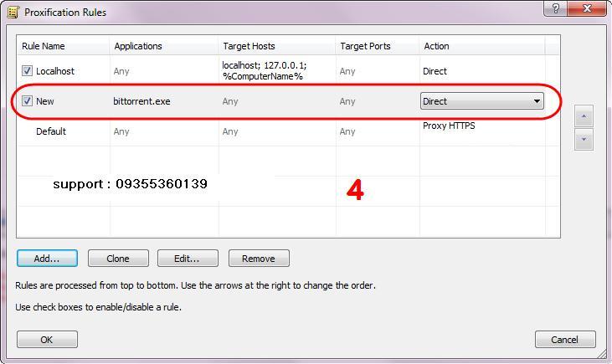The width and height of the screenshot is (612, 364).
Task: Open Edit... for the selected rule
Action: pyautogui.click(x=188, y=259)
